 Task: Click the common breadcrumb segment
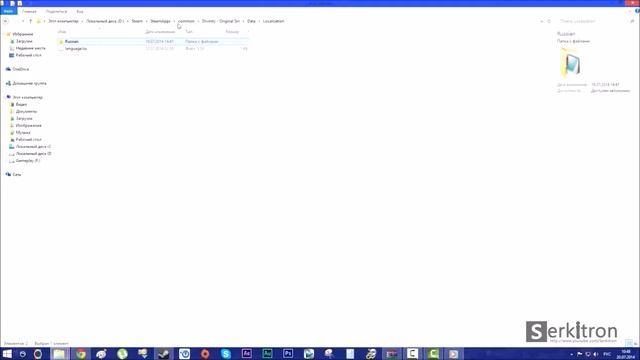[x=187, y=21]
